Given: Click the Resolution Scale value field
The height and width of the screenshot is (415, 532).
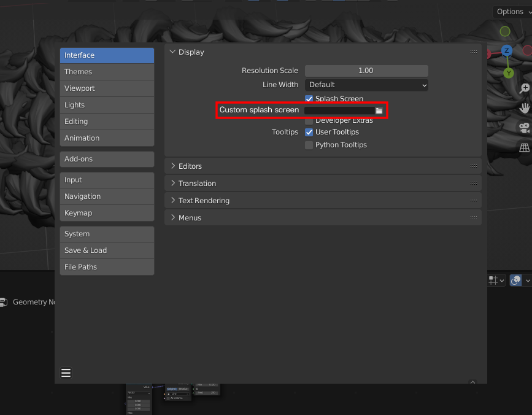Looking at the screenshot, I should coord(366,71).
